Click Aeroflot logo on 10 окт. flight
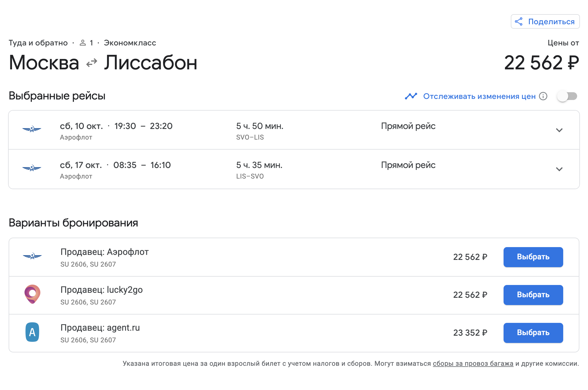Image resolution: width=588 pixels, height=390 pixels. 32,129
